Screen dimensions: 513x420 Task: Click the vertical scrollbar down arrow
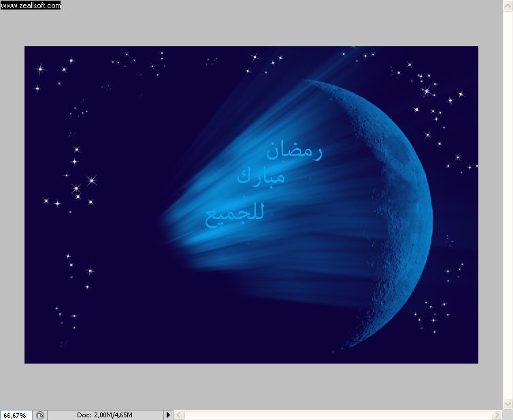508,403
